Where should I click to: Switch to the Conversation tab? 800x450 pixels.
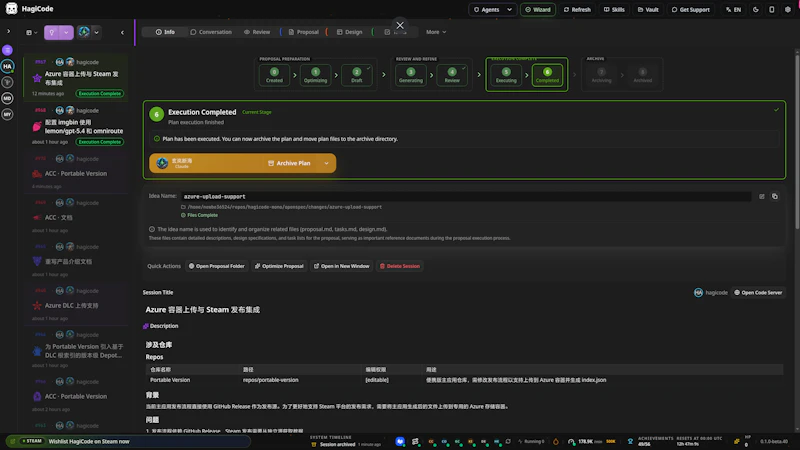[211, 32]
